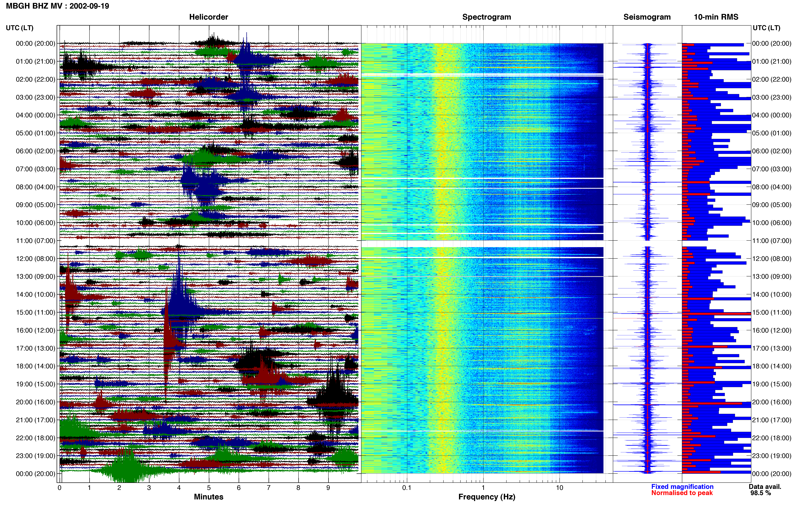Click right time label '01:00 (21:00)'
The height and width of the screenshot is (508, 812).
pos(772,61)
